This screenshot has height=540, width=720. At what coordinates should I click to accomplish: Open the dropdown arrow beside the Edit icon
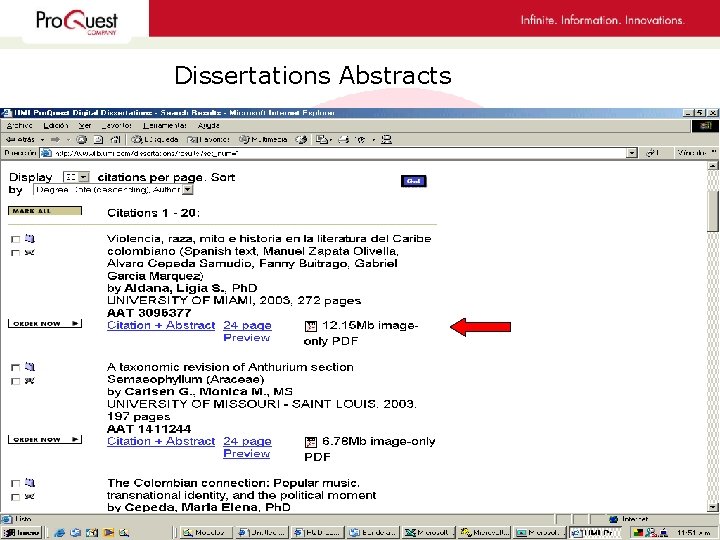373,139
